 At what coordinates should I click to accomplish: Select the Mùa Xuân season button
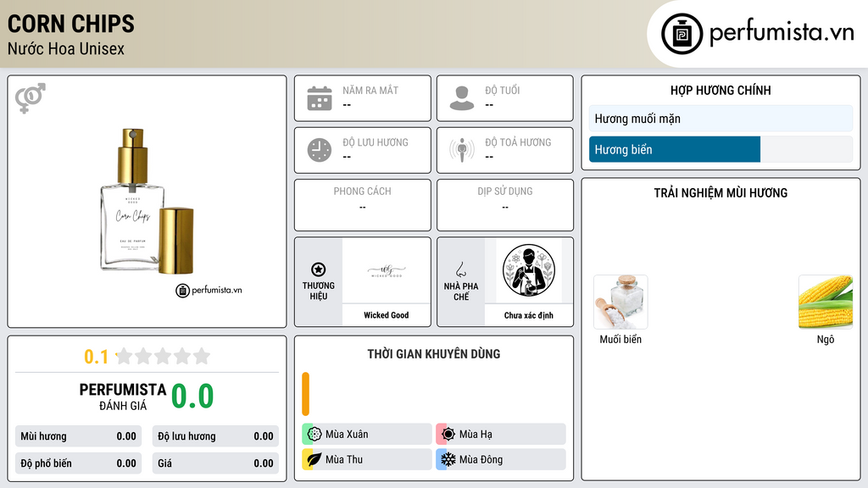pos(367,435)
